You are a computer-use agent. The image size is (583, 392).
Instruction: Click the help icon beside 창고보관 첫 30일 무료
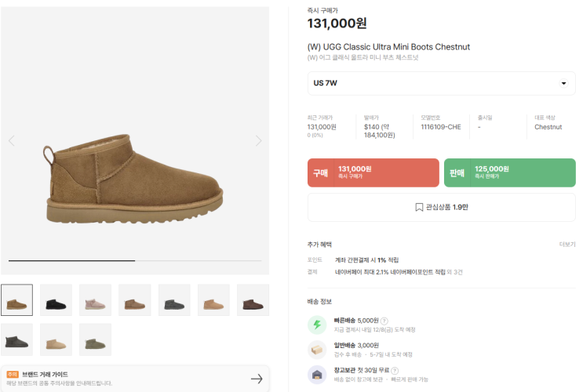(394, 371)
